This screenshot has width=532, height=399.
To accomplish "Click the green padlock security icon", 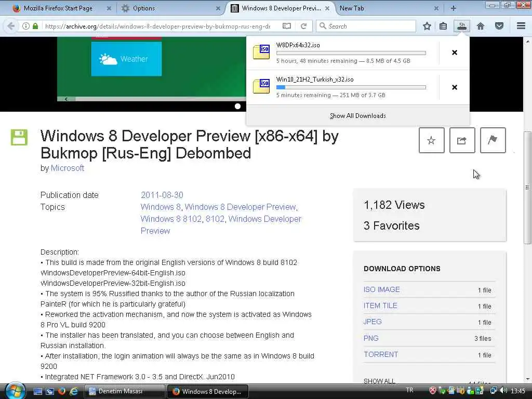I will point(35,26).
